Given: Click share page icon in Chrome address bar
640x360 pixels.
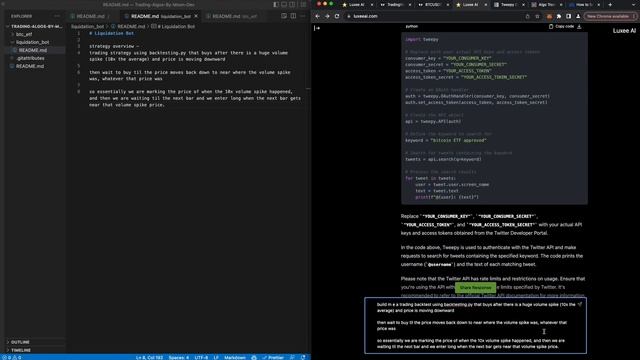Looking at the screenshot, I should [x=527, y=16].
